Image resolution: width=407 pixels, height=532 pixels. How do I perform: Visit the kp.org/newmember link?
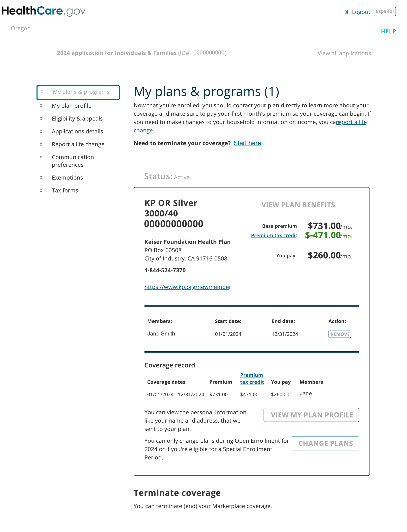coord(188,287)
